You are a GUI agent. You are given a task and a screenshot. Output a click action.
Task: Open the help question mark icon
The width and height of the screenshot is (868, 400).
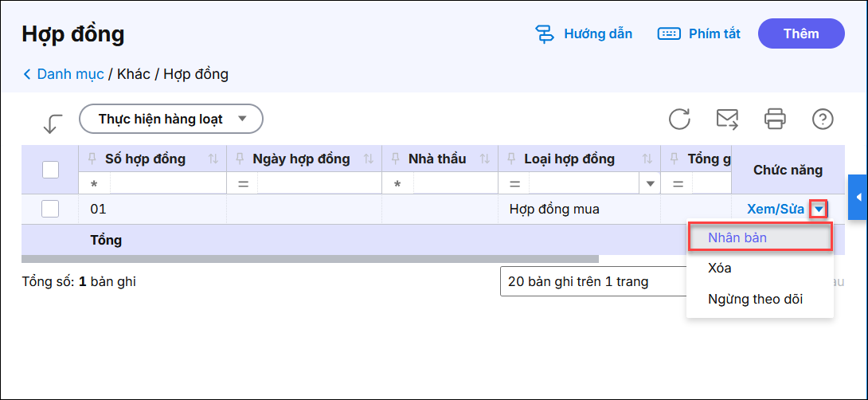pyautogui.click(x=823, y=120)
